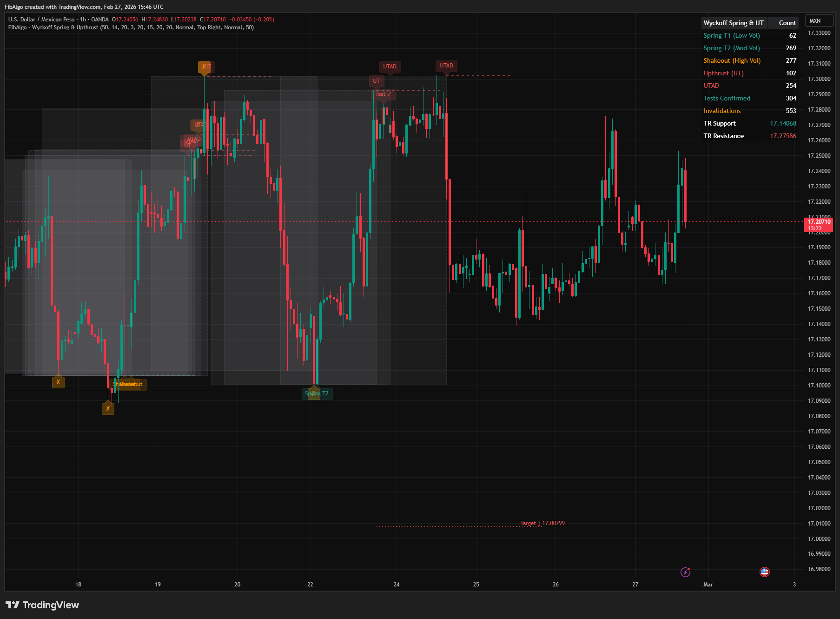
Task: Select the rightmost UTAD marker at top
Action: pos(446,66)
